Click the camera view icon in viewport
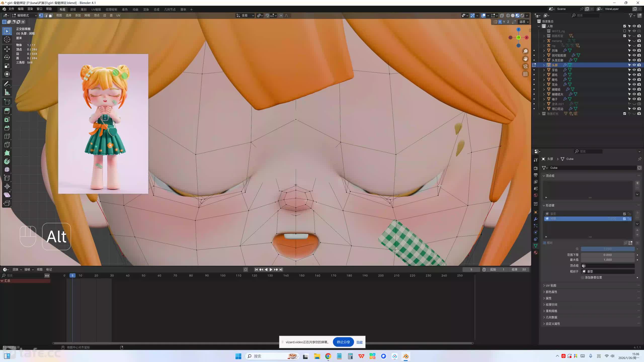 pos(525,66)
